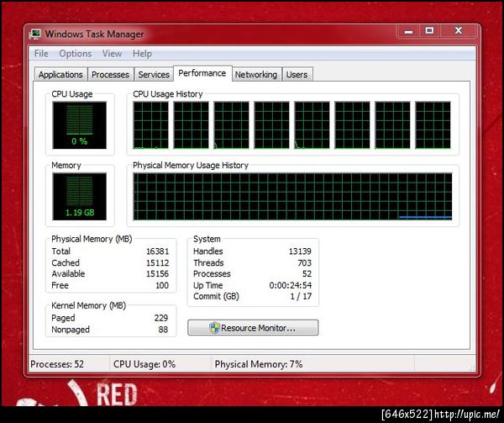The image size is (504, 423).
Task: Launch Resource Monitor
Action: coord(253,328)
